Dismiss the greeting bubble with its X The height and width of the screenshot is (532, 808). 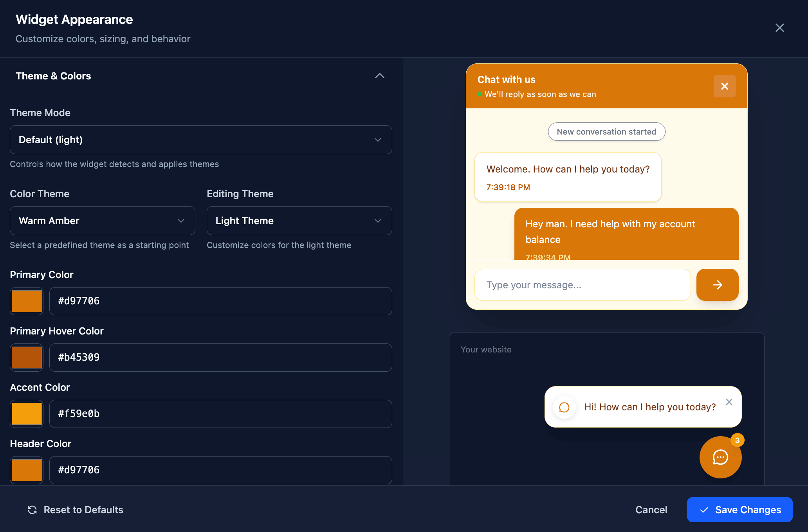[x=729, y=402]
